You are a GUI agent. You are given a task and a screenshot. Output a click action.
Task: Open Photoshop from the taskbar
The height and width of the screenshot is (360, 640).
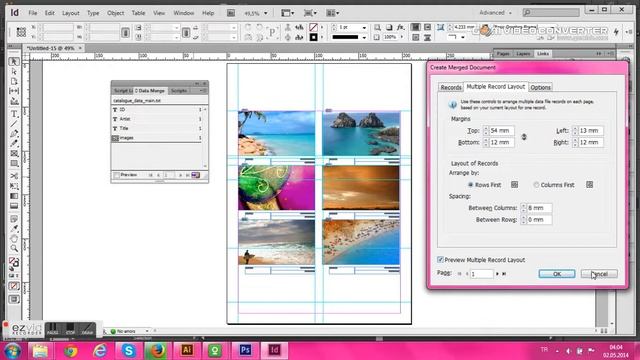click(x=245, y=350)
